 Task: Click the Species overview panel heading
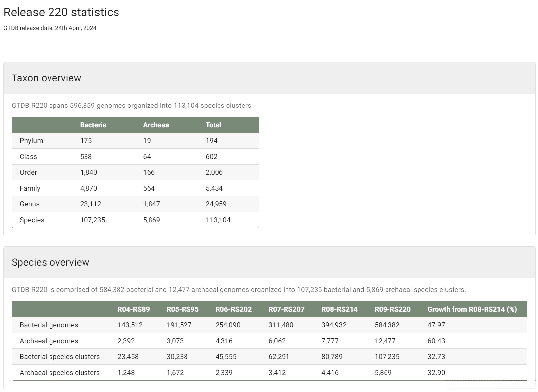[50, 262]
